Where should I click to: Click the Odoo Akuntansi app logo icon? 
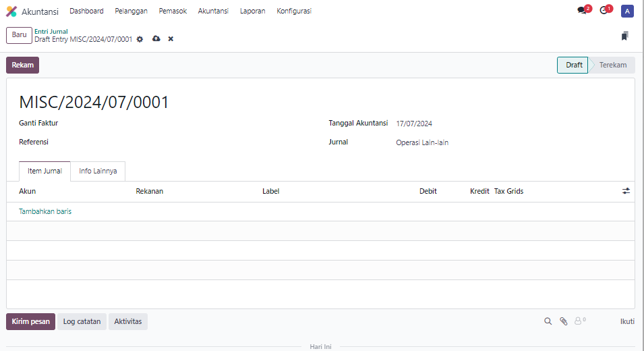click(11, 11)
